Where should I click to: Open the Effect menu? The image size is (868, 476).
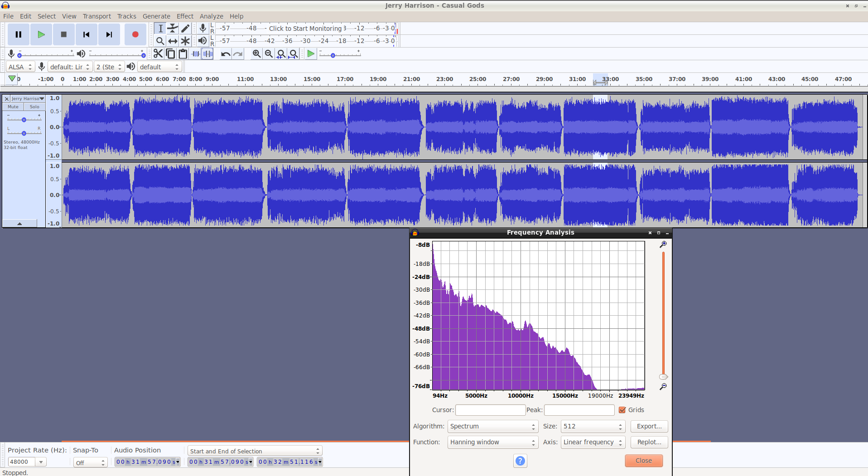tap(185, 16)
